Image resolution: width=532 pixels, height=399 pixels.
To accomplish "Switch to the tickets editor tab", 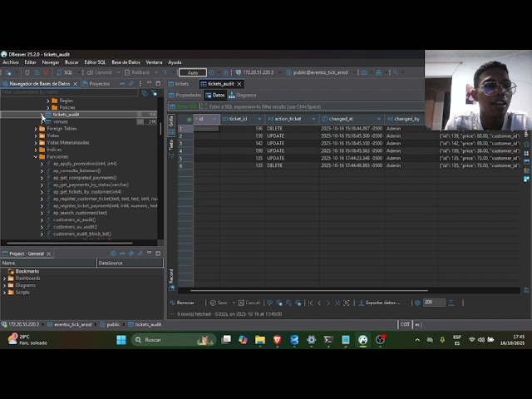I will [x=179, y=83].
